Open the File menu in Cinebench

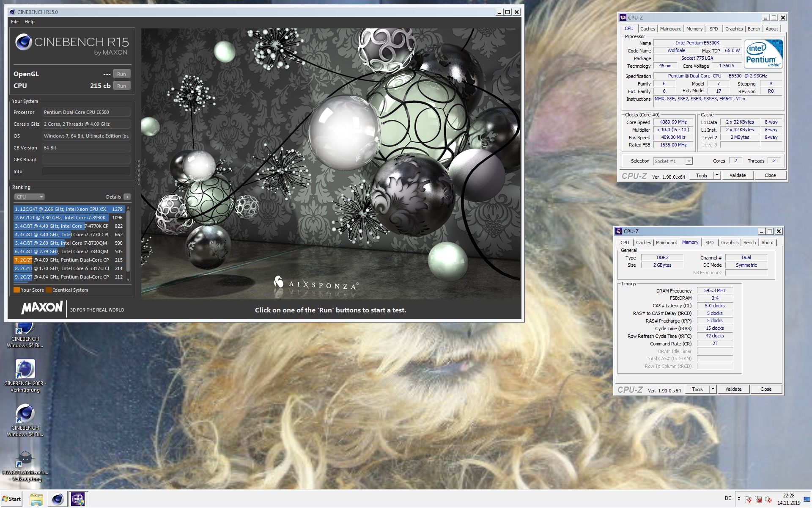tap(15, 22)
